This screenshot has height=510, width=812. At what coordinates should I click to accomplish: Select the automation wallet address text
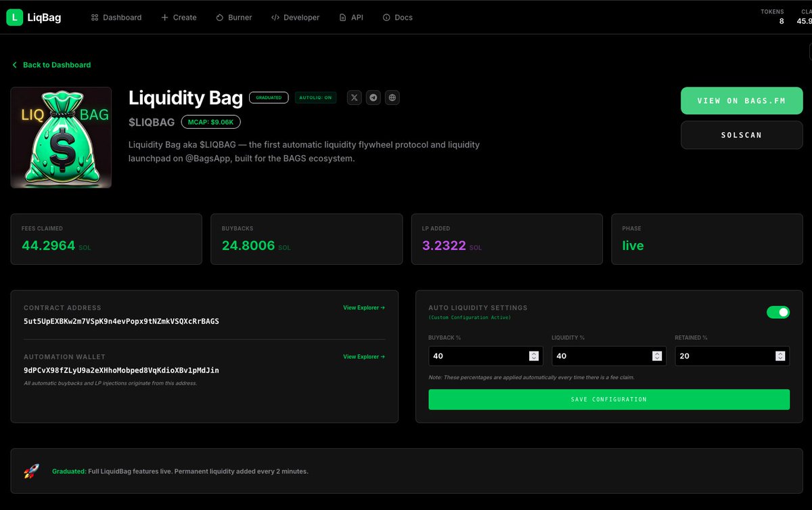point(121,370)
